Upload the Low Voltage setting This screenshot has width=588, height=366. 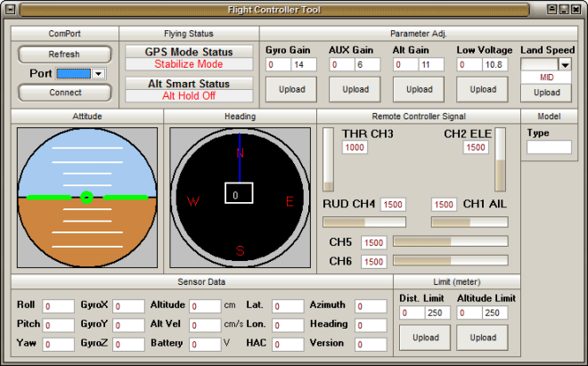point(483,89)
